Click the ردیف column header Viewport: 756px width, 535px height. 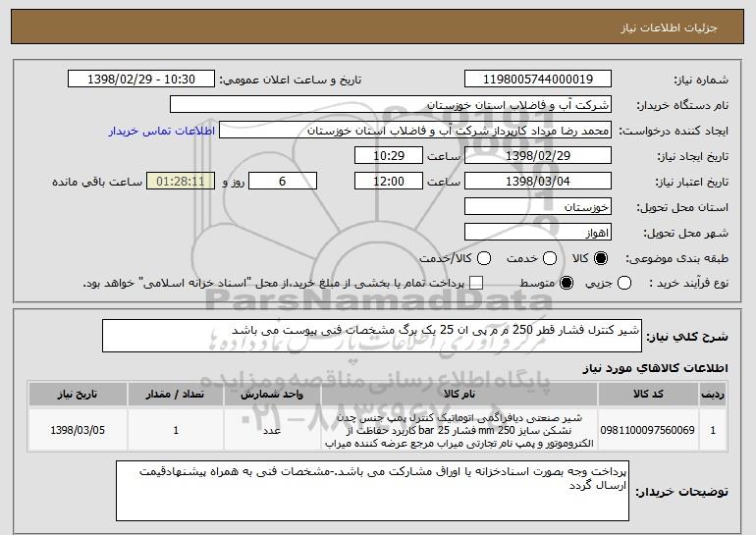[x=713, y=395]
